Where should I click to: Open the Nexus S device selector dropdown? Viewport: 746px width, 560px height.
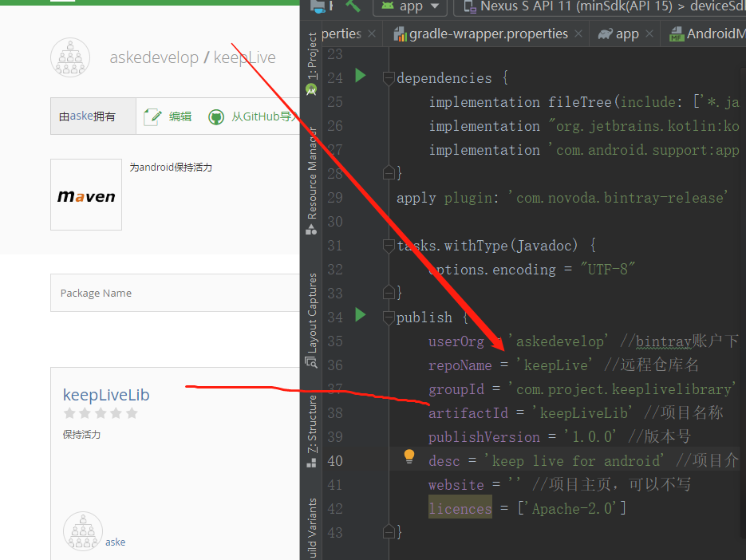(599, 6)
